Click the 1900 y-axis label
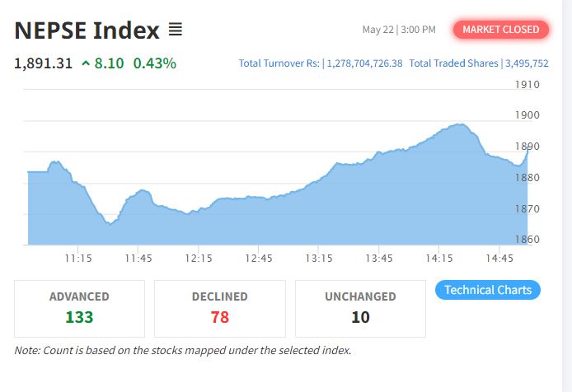572x392 pixels. pos(527,115)
